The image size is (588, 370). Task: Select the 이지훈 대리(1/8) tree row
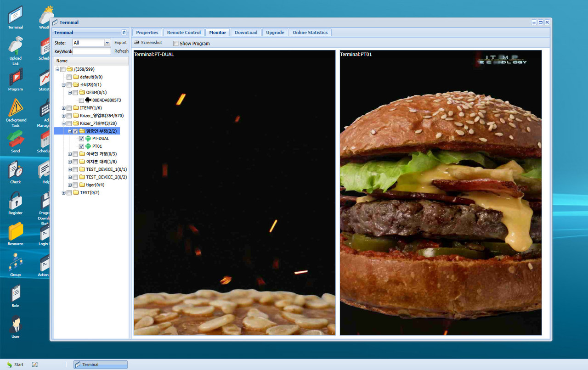tap(91, 162)
